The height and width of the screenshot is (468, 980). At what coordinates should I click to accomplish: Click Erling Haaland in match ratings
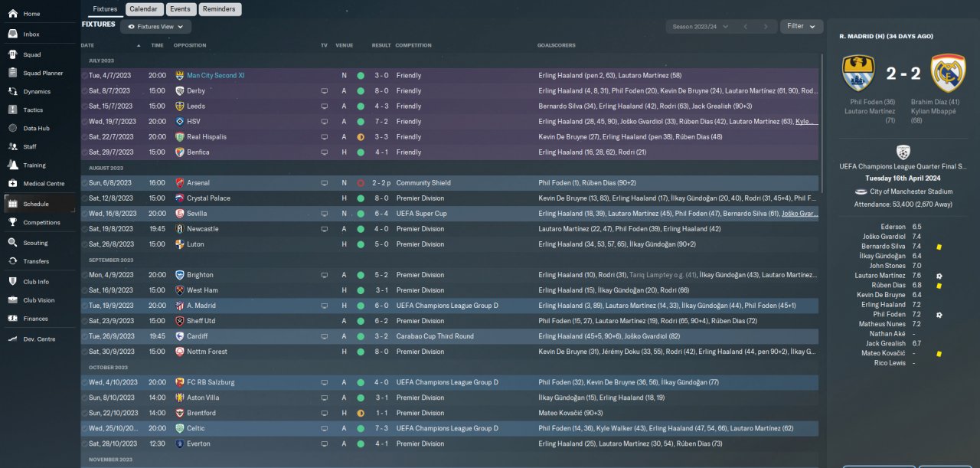click(883, 305)
